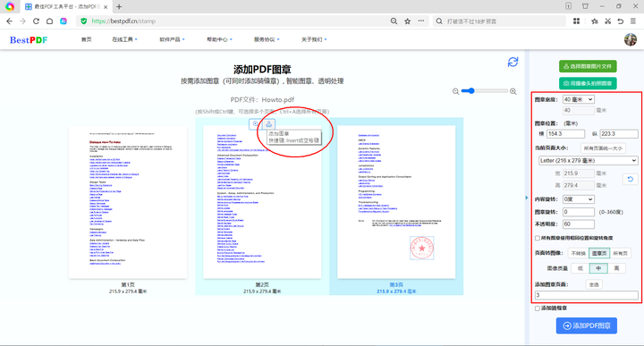Click the opacity field showing 60
The height and width of the screenshot is (346, 644).
(x=579, y=224)
